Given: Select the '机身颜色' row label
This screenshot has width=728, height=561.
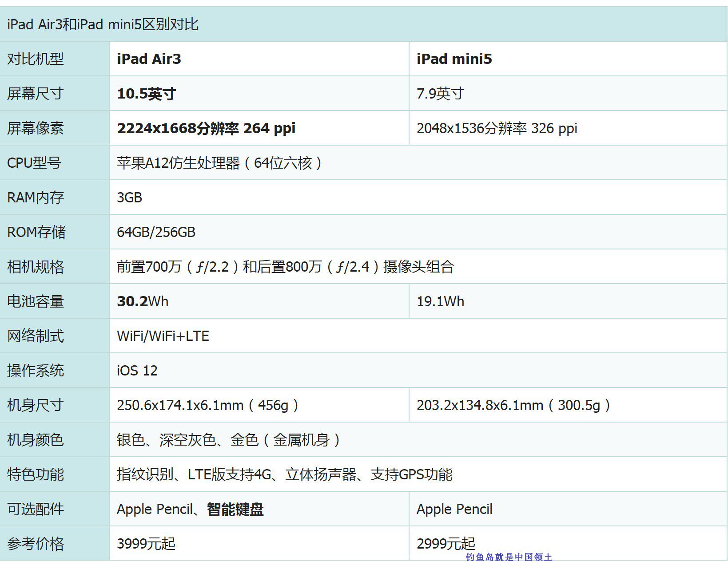Looking at the screenshot, I should point(36,439).
